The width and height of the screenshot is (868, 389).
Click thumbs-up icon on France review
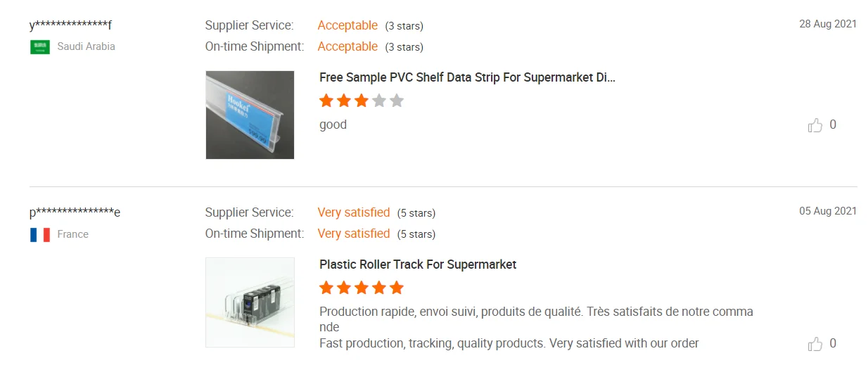click(815, 344)
